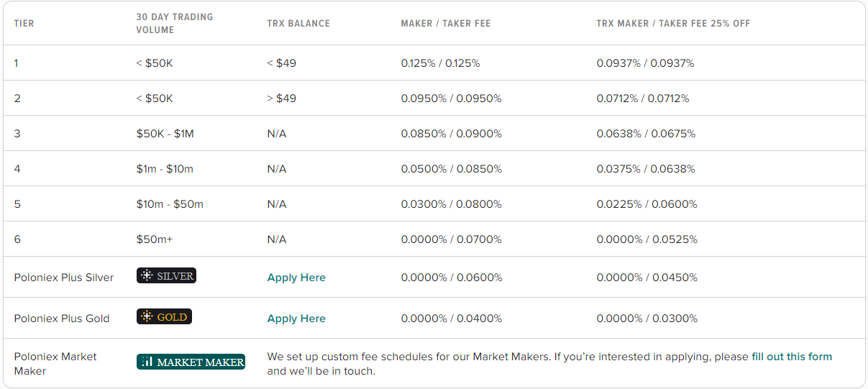Click the Market Maker badge icon

[191, 362]
